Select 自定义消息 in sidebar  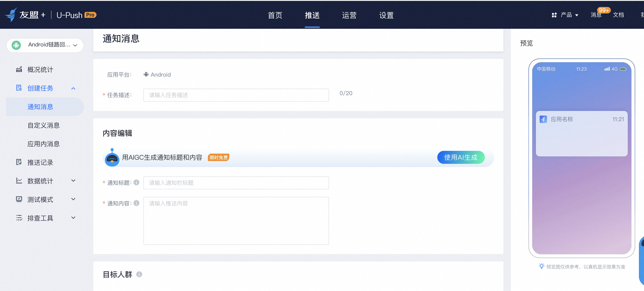click(x=44, y=125)
